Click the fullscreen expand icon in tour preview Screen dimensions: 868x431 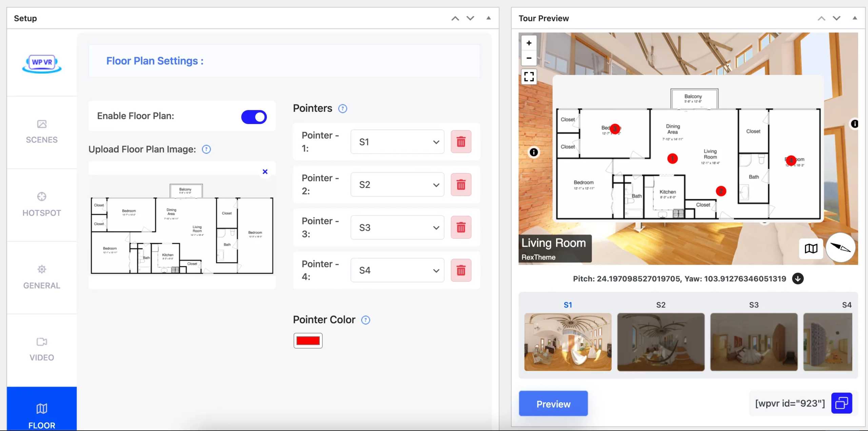tap(529, 76)
